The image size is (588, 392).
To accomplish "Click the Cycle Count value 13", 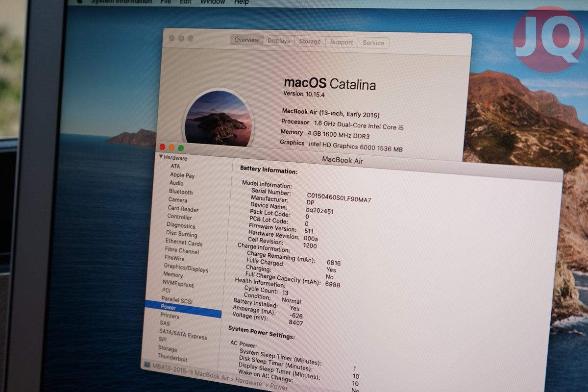I will (285, 293).
